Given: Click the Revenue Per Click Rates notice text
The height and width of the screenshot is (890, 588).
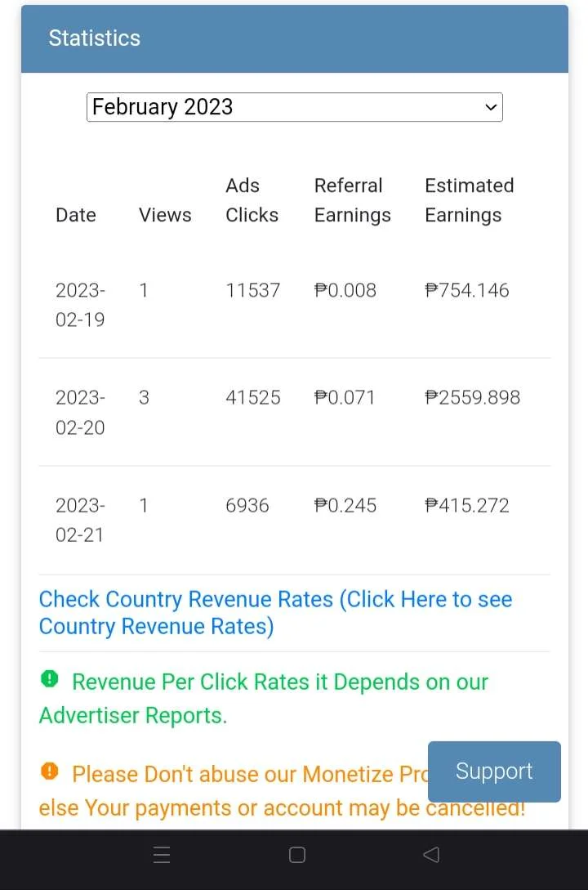Looking at the screenshot, I should 264,698.
